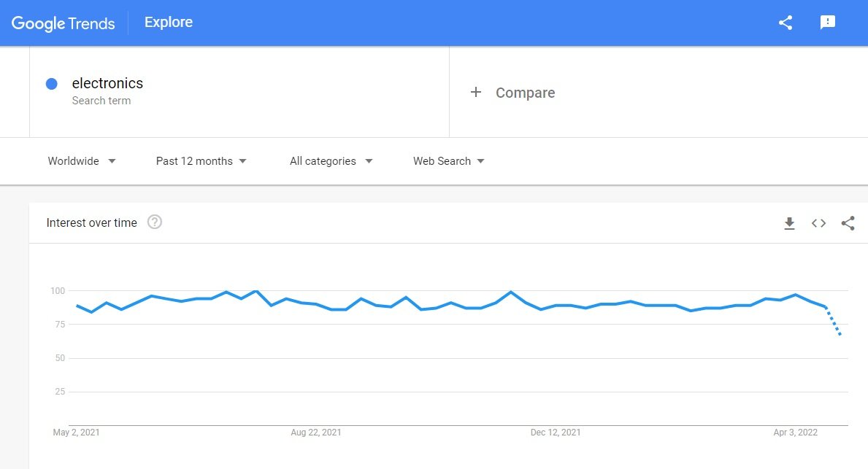Click the Interest over time heading
868x469 pixels.
click(x=91, y=223)
